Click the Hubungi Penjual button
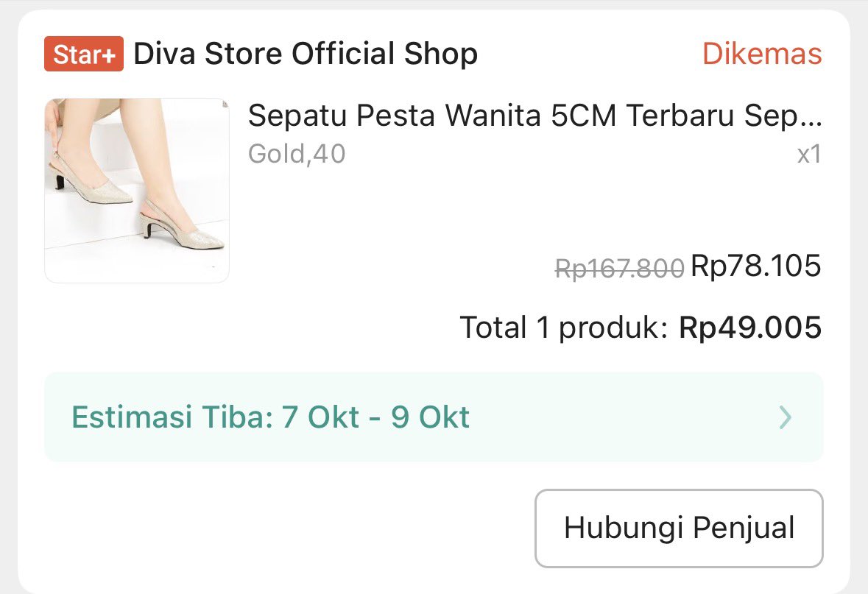 point(680,528)
